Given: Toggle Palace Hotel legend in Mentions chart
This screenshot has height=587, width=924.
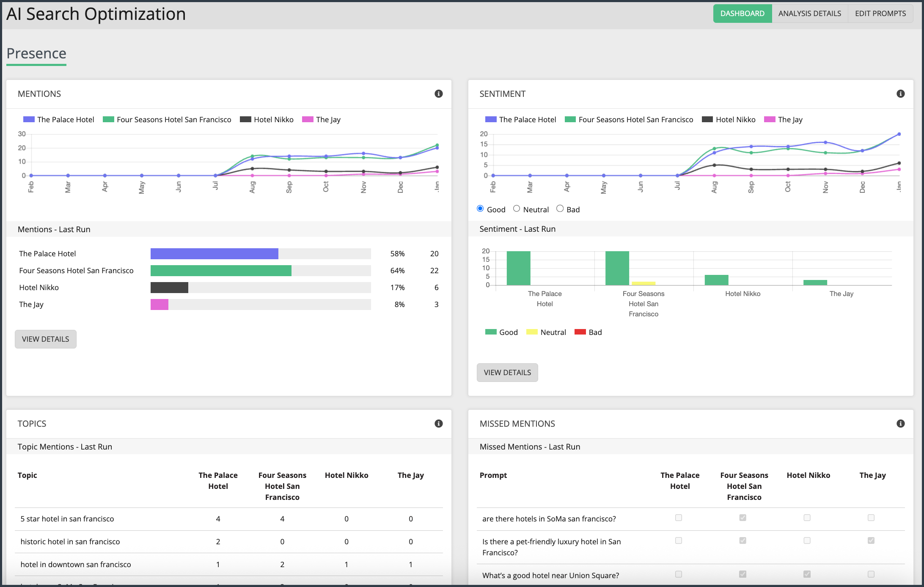Looking at the screenshot, I should click(x=59, y=120).
